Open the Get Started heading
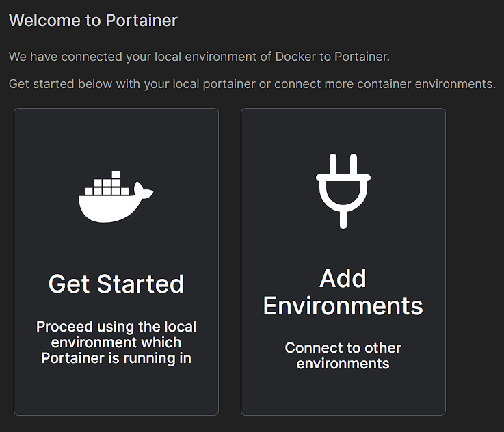Viewport: 504px width, 432px height. 116,284
